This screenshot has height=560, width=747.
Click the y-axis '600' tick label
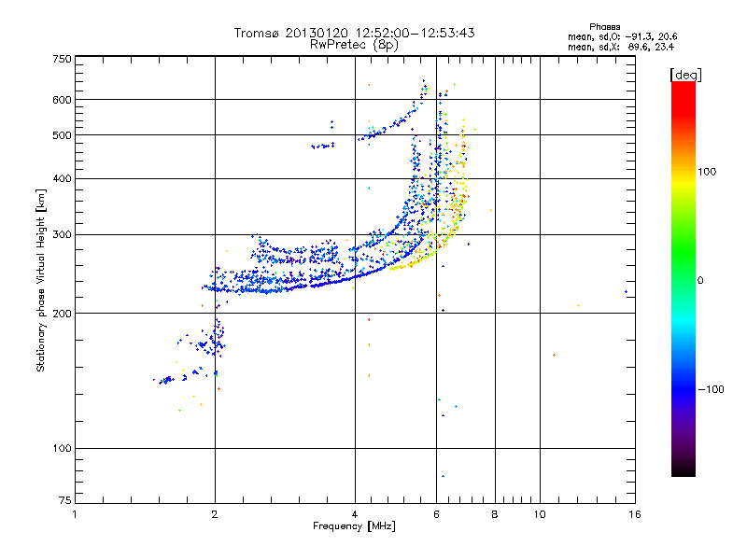(x=63, y=100)
